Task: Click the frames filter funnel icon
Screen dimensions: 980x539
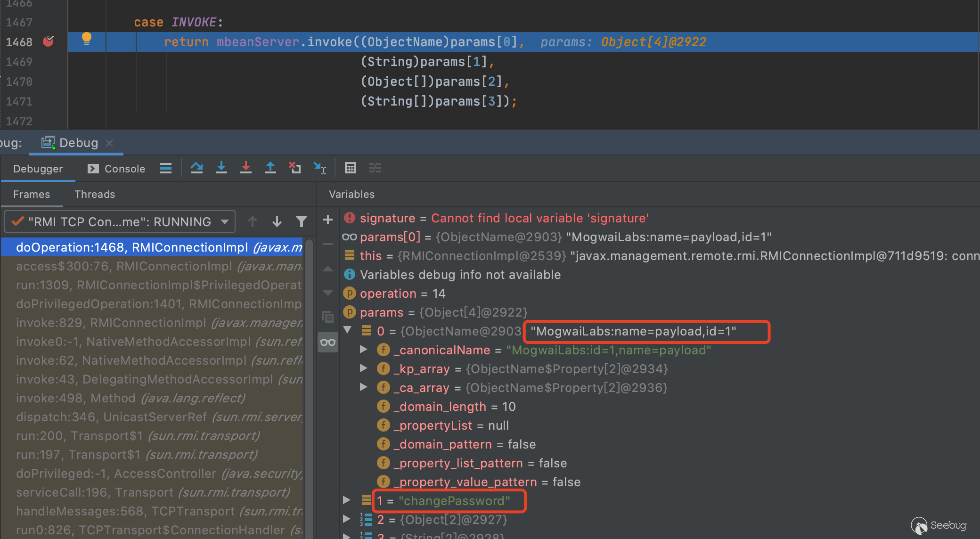Action: tap(301, 221)
